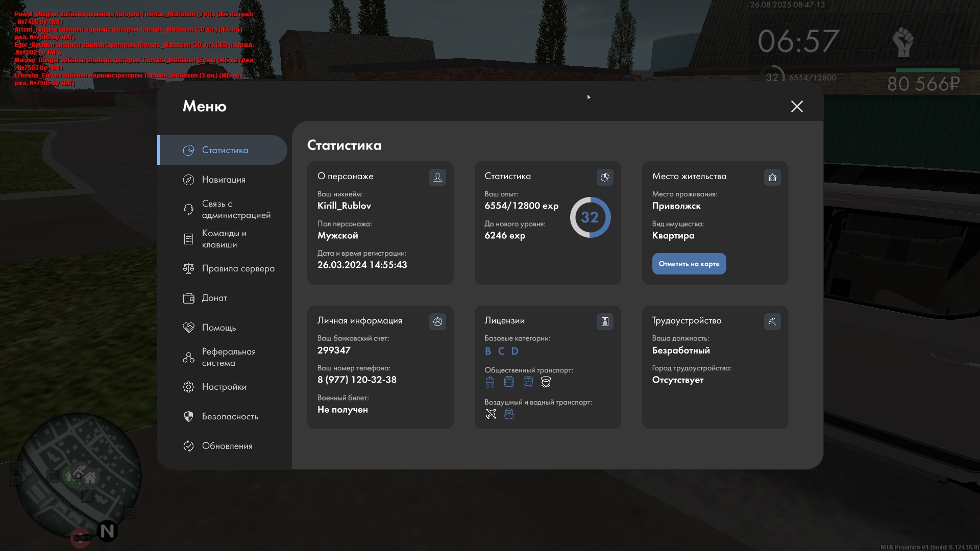Click the home marker on the minimap
The width and height of the screenshot is (980, 551).
pyautogui.click(x=91, y=478)
